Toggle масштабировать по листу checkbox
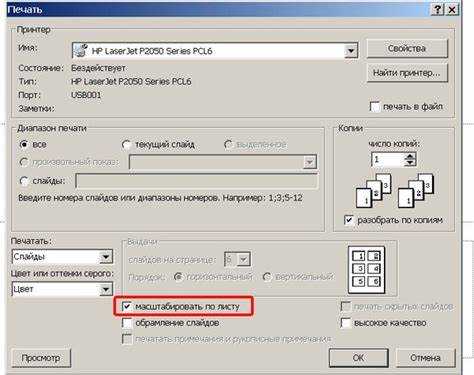This screenshot has height=375, width=474. (127, 306)
